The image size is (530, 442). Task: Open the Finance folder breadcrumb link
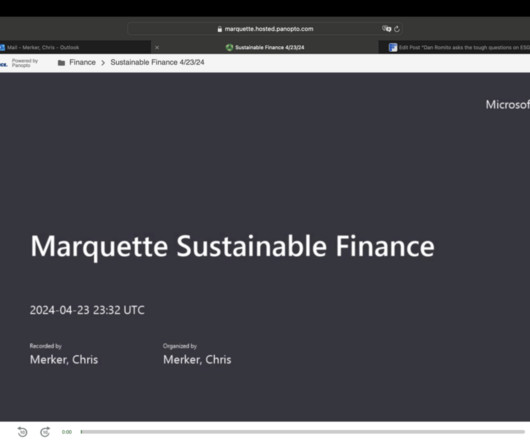point(82,62)
